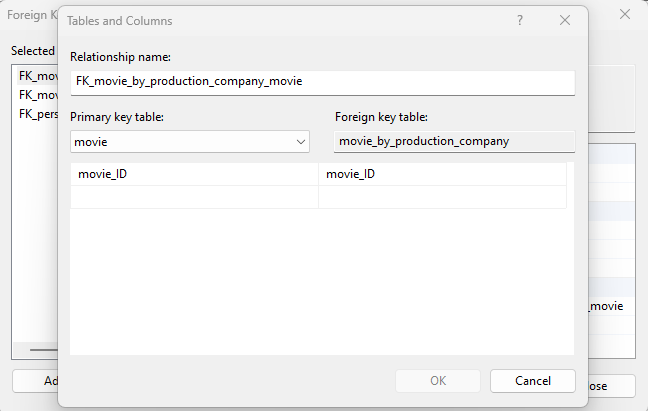Select the FK_pers relationship entry
The height and width of the screenshot is (411, 648).
(35, 114)
